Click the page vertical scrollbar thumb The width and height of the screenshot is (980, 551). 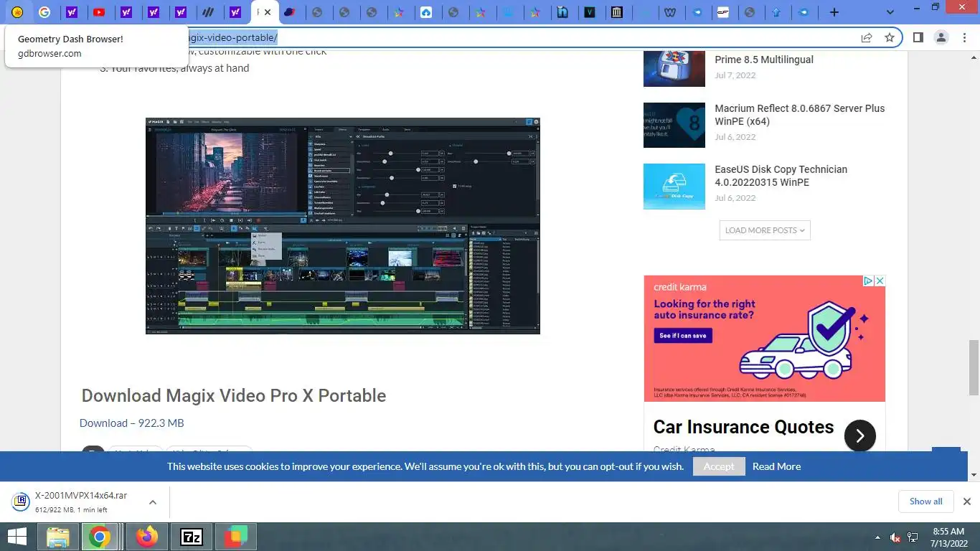tap(974, 367)
